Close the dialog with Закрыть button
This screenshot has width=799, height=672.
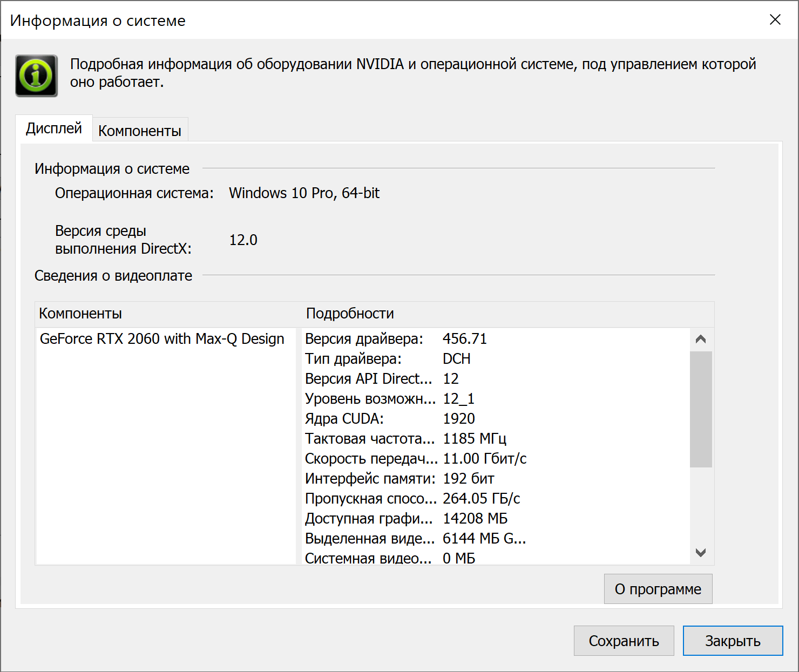tap(733, 641)
